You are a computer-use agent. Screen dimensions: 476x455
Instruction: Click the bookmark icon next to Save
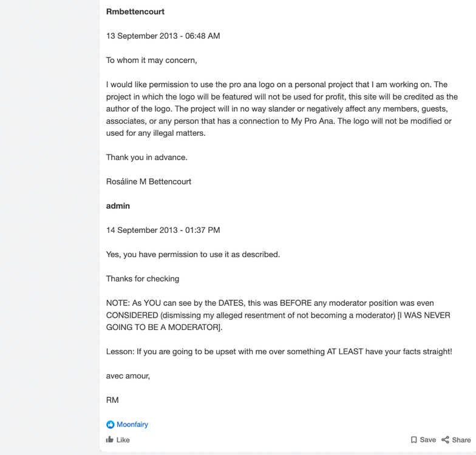click(413, 440)
